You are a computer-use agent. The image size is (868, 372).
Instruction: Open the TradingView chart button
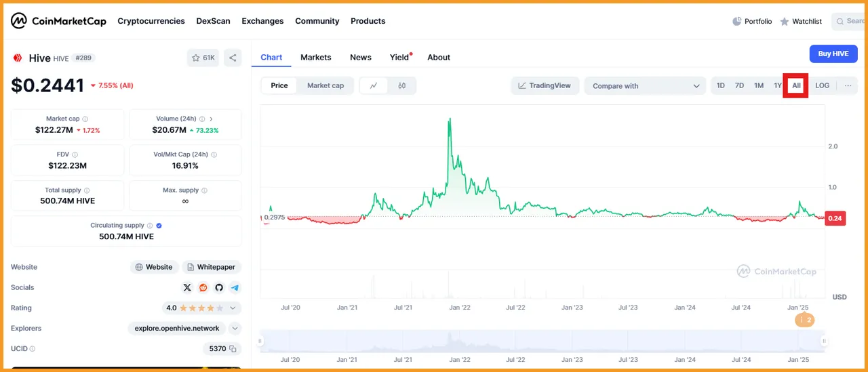point(545,85)
